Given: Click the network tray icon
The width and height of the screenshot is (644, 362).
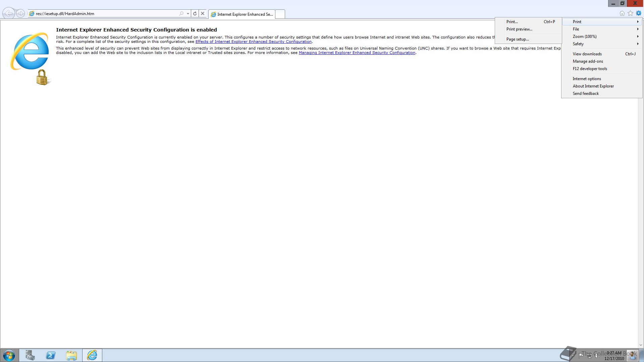Looking at the screenshot, I should (589, 356).
